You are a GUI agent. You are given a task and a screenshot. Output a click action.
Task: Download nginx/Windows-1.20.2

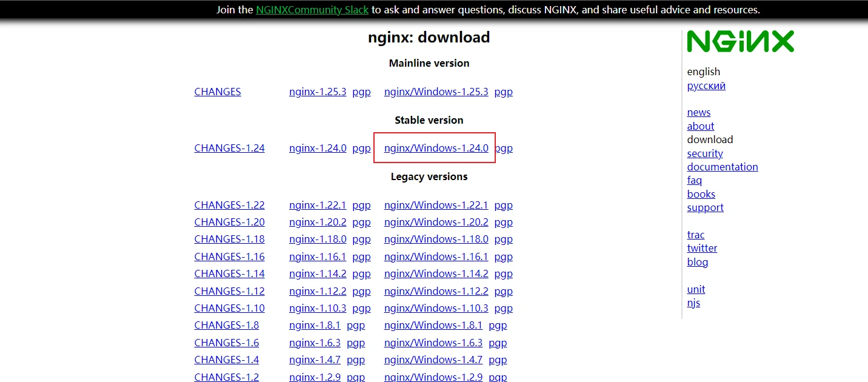pos(436,222)
